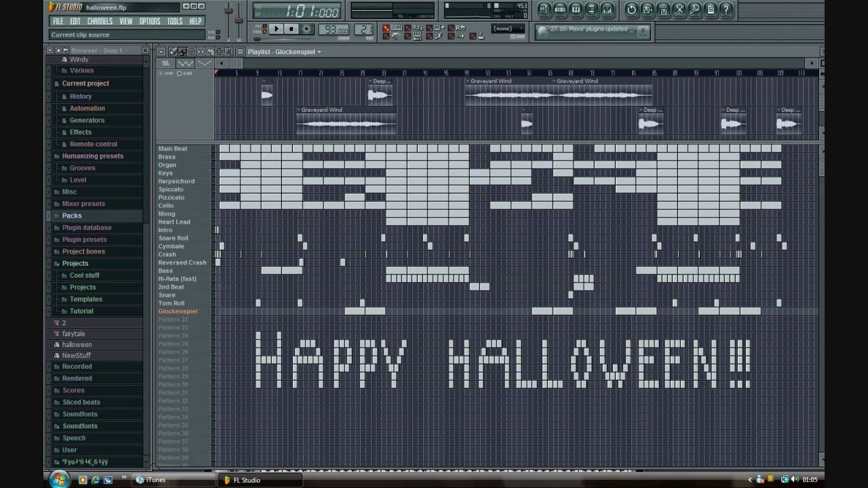Toggle the Browser view shortcut icon

point(591,9)
